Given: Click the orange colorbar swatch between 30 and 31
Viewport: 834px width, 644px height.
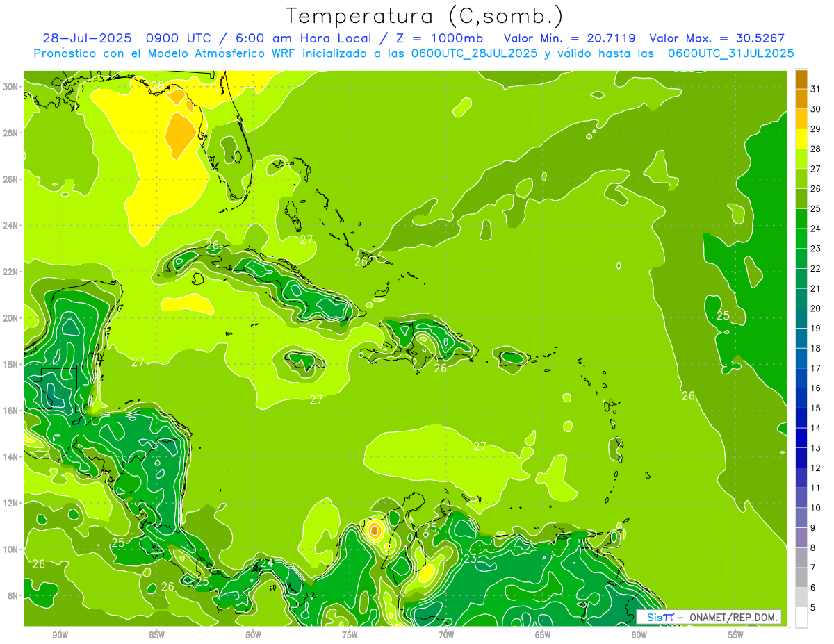Looking at the screenshot, I should (x=801, y=98).
